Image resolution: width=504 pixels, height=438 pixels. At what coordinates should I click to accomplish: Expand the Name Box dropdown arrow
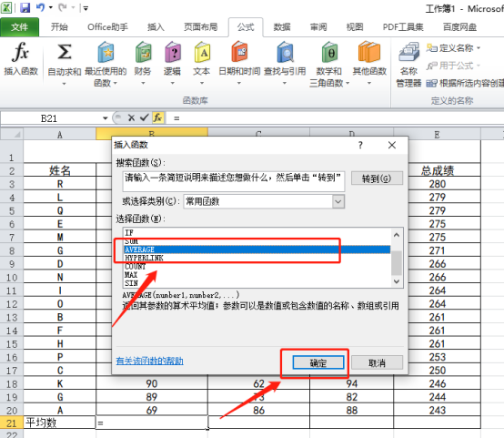(106, 118)
